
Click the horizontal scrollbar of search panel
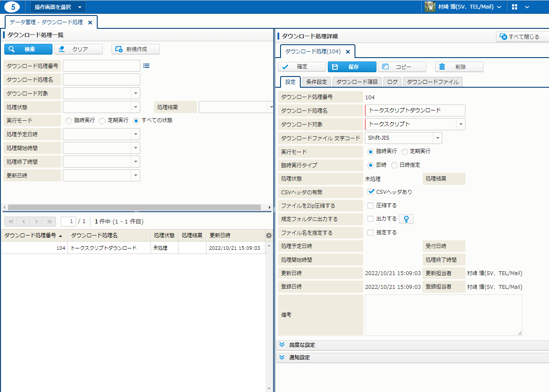134,207
